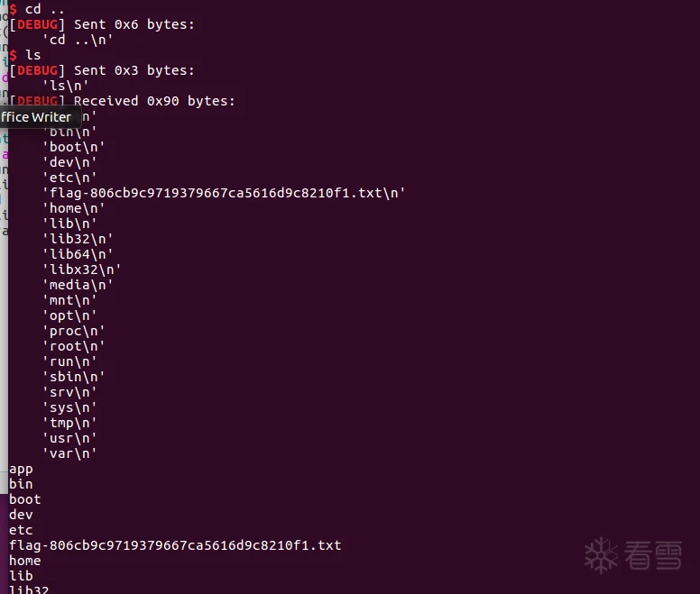The image size is (700, 594).
Task: Click the quoted 'sbin\n' debug entry
Action: [x=74, y=377]
